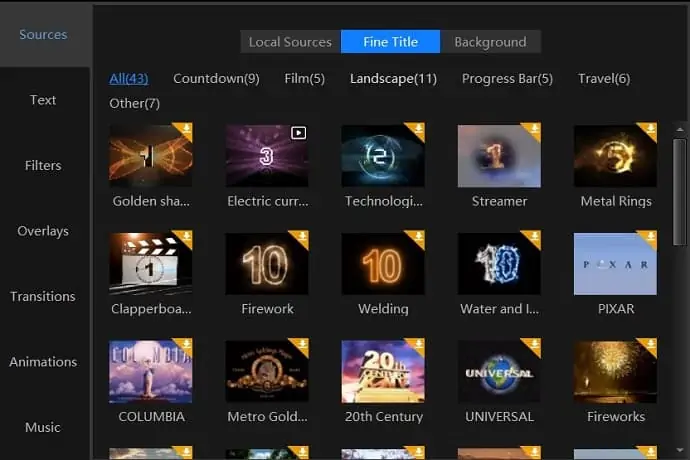Filter by Countdown(9) category

coord(216,78)
